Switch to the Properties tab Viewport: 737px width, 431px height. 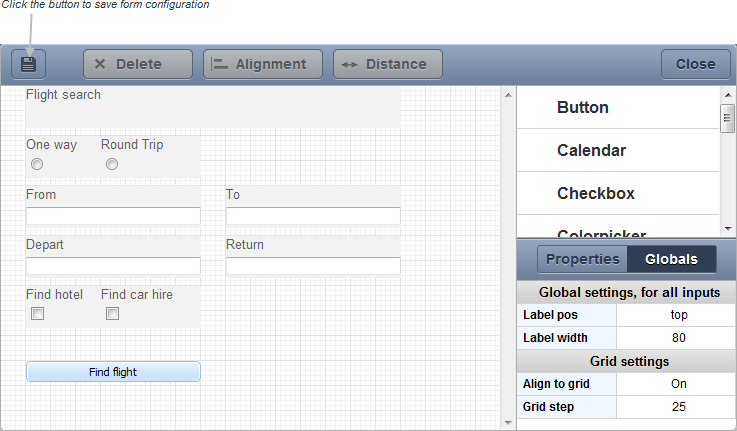click(x=582, y=259)
